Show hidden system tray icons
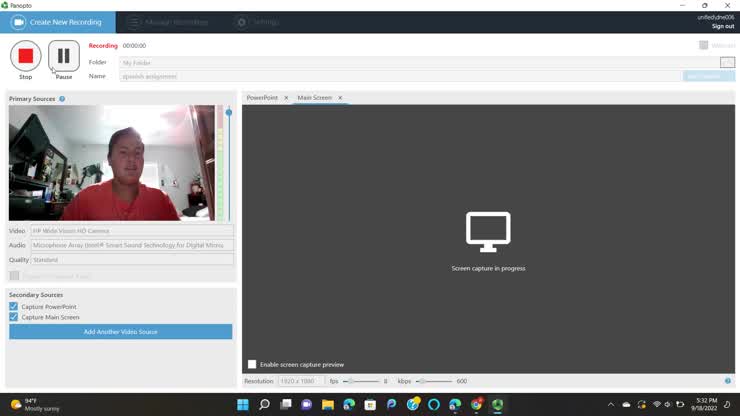Viewport: 740px width, 416px height. click(611, 405)
